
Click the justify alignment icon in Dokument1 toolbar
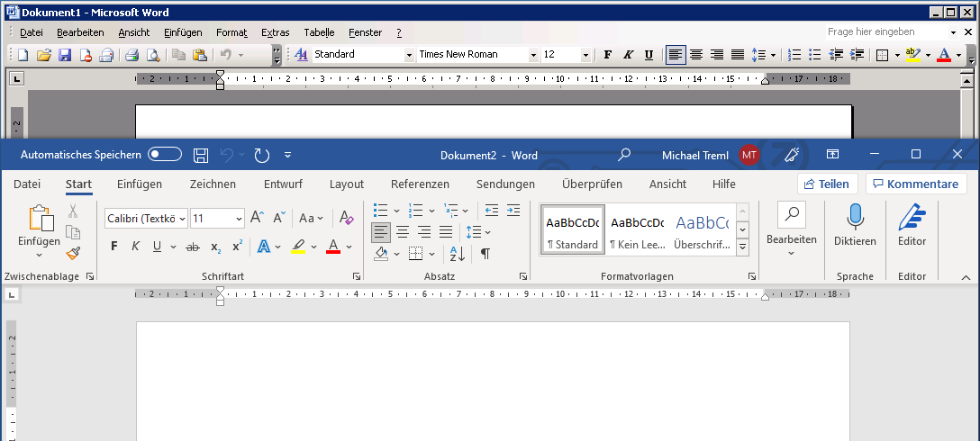(738, 55)
